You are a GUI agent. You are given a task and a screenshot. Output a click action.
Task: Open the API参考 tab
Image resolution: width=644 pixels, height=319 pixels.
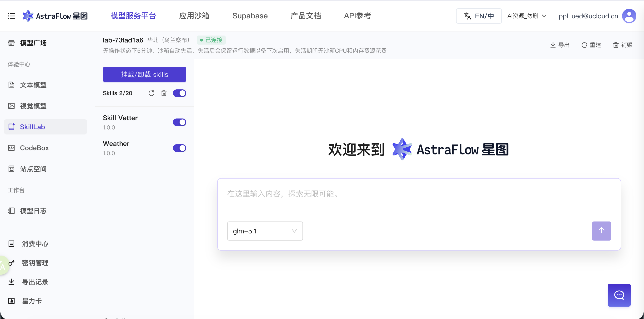tap(357, 16)
